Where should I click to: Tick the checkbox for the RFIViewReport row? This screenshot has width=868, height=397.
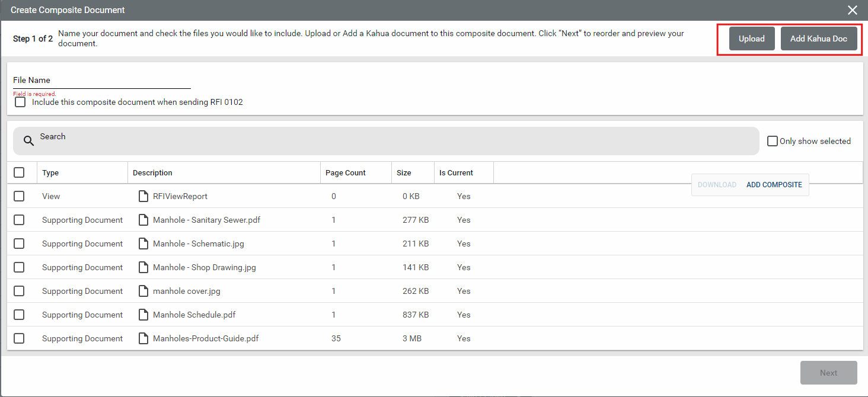coord(19,196)
